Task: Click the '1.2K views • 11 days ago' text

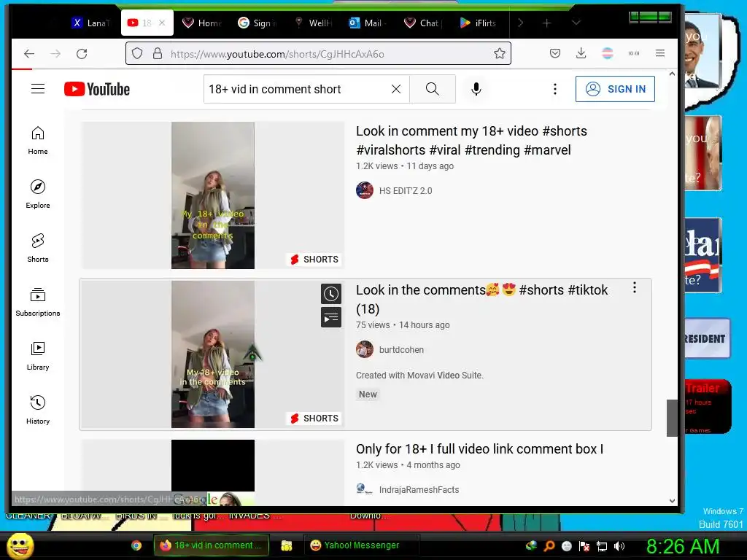Action: pos(404,166)
